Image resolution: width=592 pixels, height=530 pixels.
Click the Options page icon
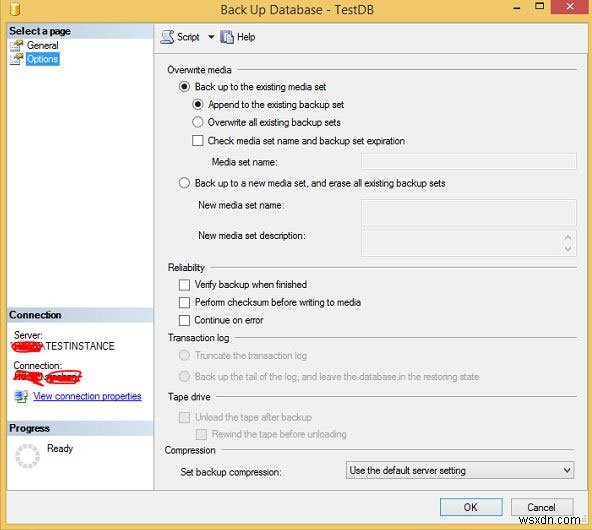pyautogui.click(x=17, y=59)
